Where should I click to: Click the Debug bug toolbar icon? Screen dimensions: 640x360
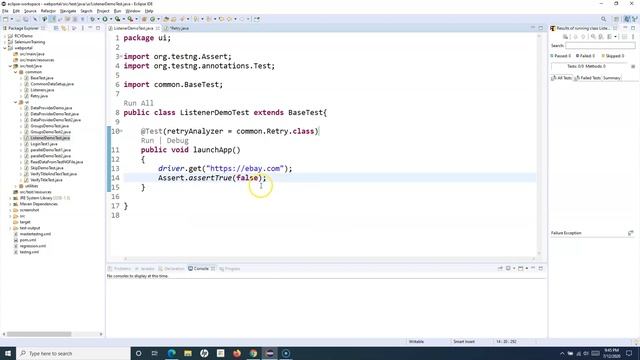pyautogui.click(x=93, y=19)
